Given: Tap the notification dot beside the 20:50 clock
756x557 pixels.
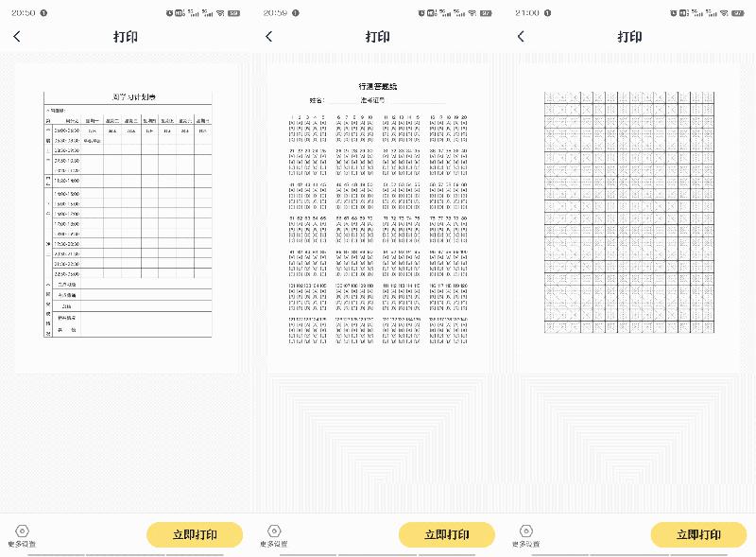Looking at the screenshot, I should click(x=43, y=13).
